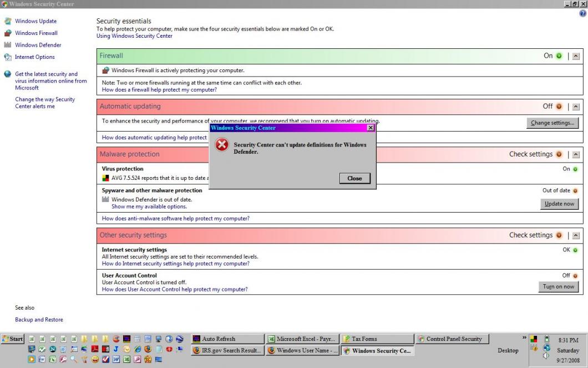Image resolution: width=588 pixels, height=368 pixels.
Task: Launch Netscape from the quick launch icons
Action: [x=53, y=349]
